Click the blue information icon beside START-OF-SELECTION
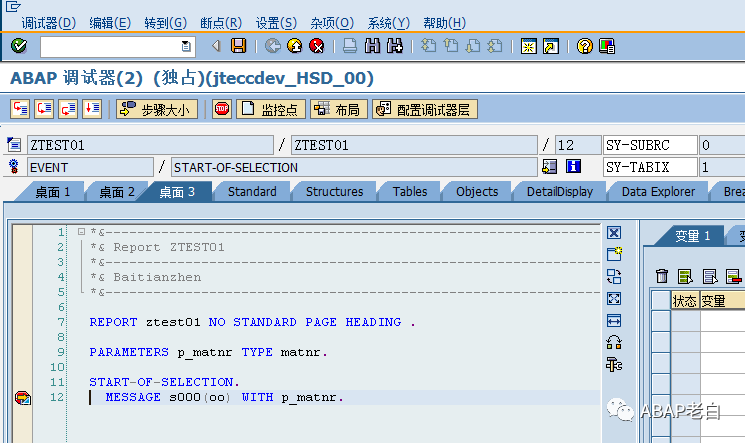Viewport: 745px width, 443px height. (x=573, y=166)
